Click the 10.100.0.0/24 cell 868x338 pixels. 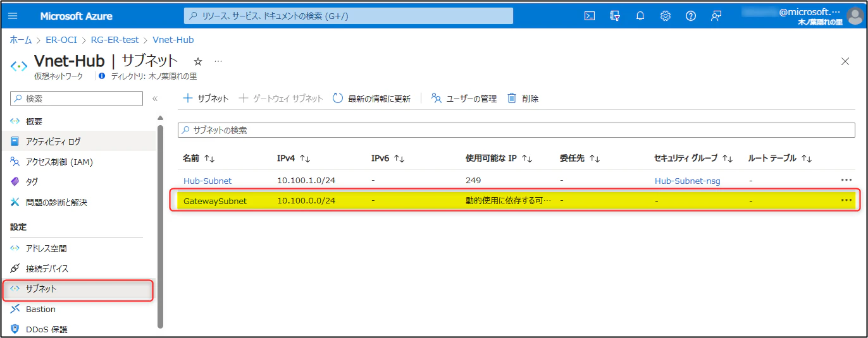[306, 201]
